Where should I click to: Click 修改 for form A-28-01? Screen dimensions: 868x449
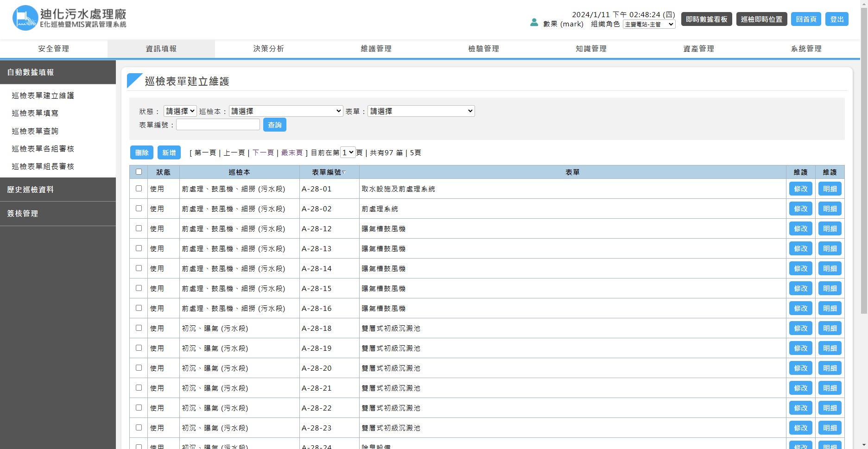tap(801, 189)
